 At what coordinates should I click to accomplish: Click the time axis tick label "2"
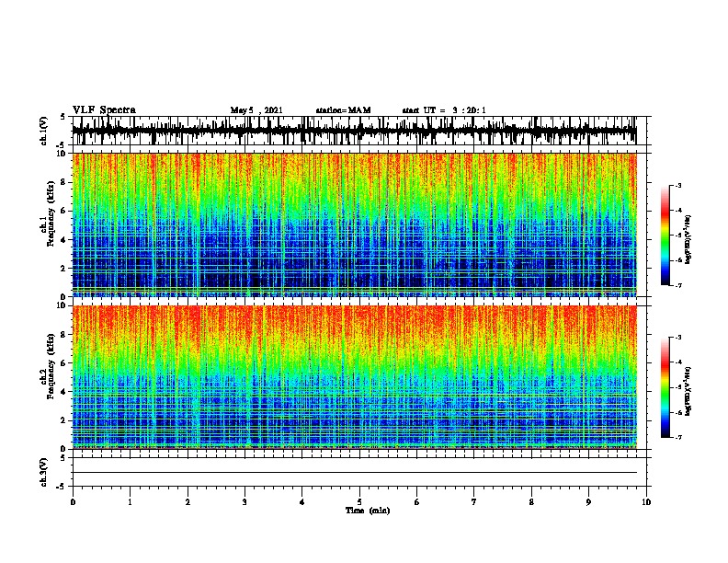[x=188, y=502]
